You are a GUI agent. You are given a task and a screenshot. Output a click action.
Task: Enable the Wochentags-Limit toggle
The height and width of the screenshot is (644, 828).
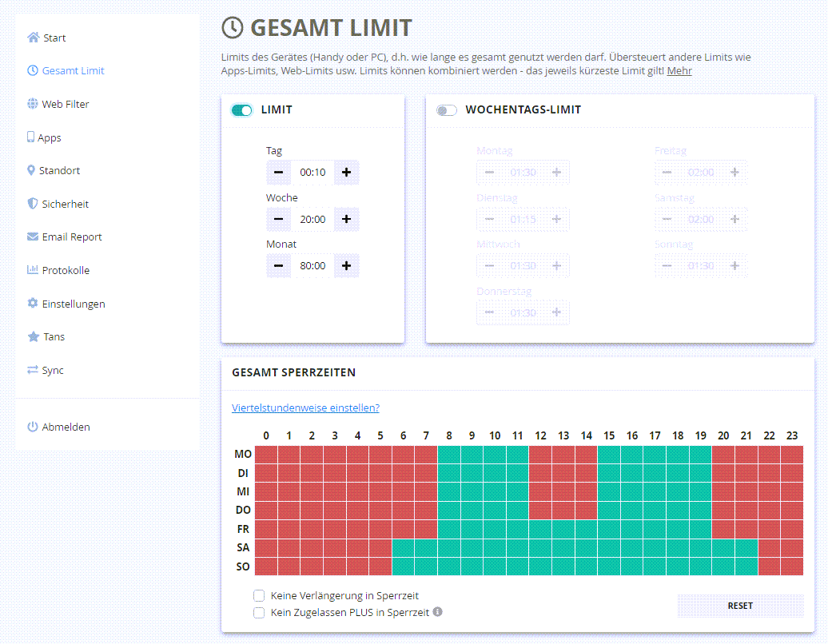(x=447, y=110)
